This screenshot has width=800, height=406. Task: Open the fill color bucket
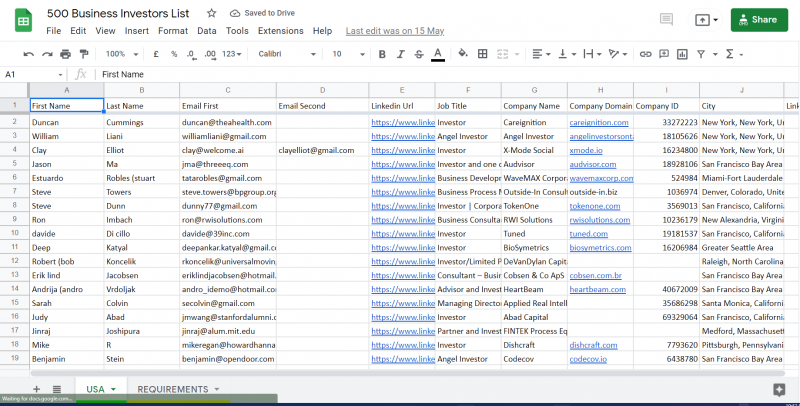463,54
